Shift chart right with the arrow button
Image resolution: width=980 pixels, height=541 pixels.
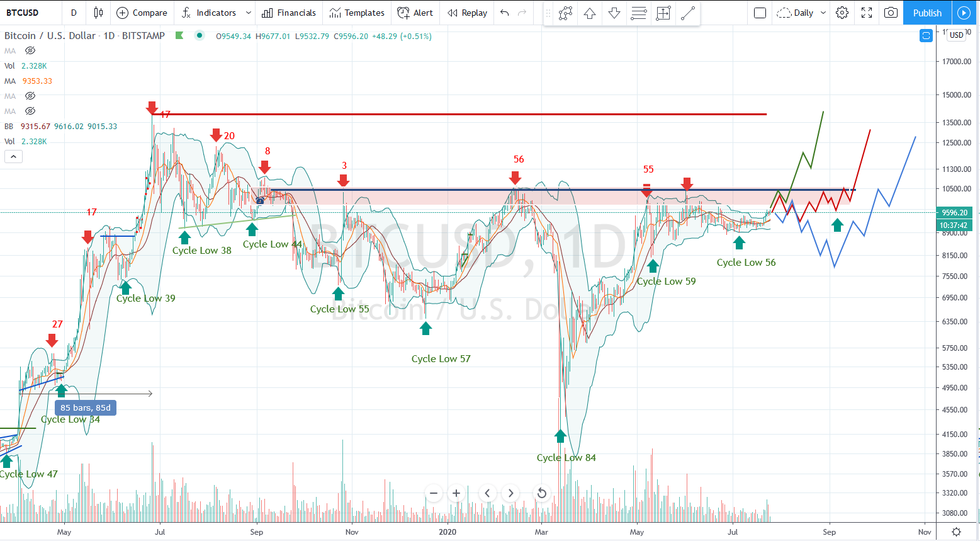click(x=511, y=493)
